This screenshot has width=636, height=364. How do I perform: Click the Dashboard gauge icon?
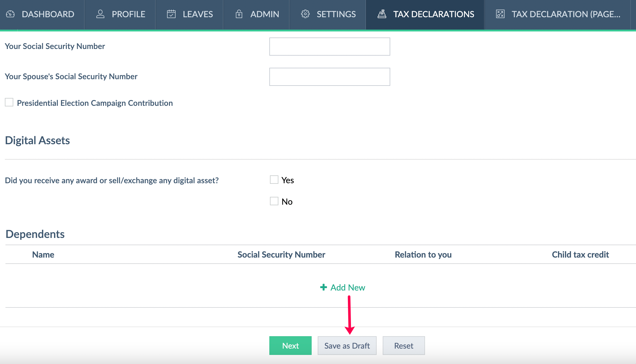[x=10, y=14]
